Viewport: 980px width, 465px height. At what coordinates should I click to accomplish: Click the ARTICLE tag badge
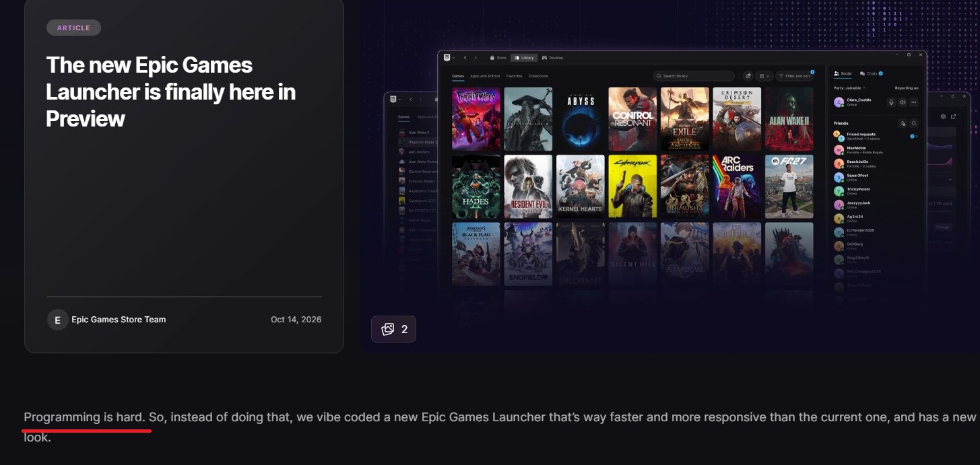[x=73, y=28]
